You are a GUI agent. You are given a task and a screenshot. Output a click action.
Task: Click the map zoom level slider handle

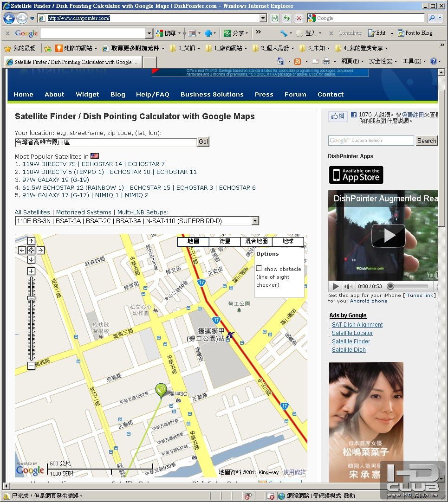coord(31,298)
